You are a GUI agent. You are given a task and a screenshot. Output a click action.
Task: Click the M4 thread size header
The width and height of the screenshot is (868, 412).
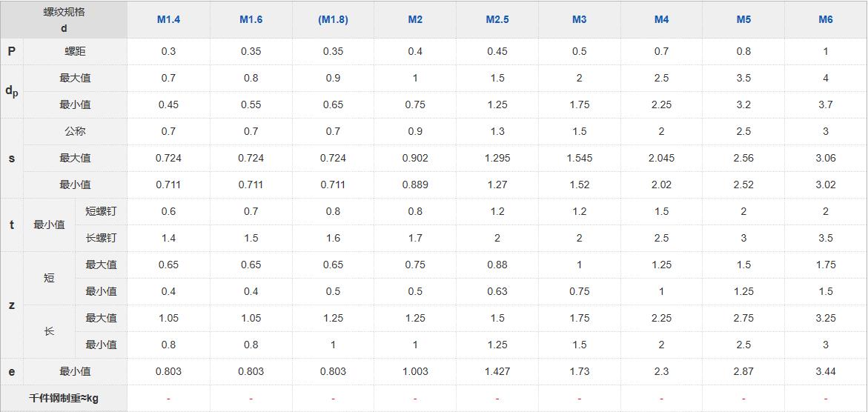tap(661, 20)
